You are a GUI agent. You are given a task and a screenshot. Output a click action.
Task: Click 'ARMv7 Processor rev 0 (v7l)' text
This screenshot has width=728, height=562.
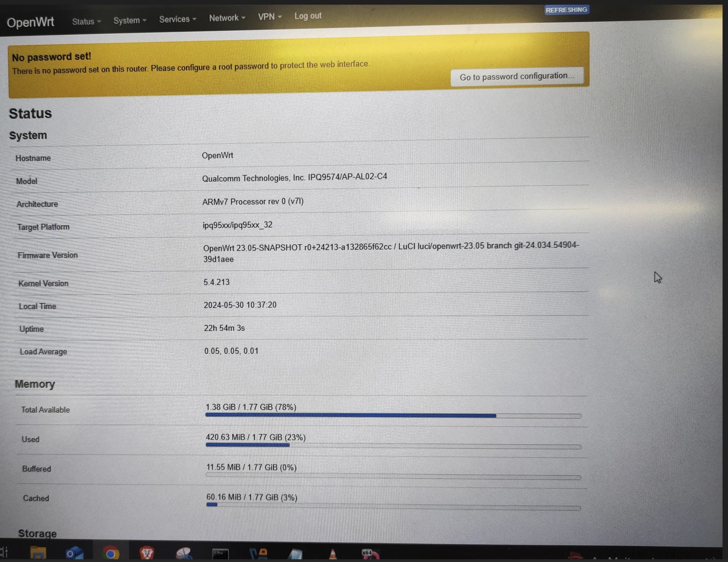point(253,202)
